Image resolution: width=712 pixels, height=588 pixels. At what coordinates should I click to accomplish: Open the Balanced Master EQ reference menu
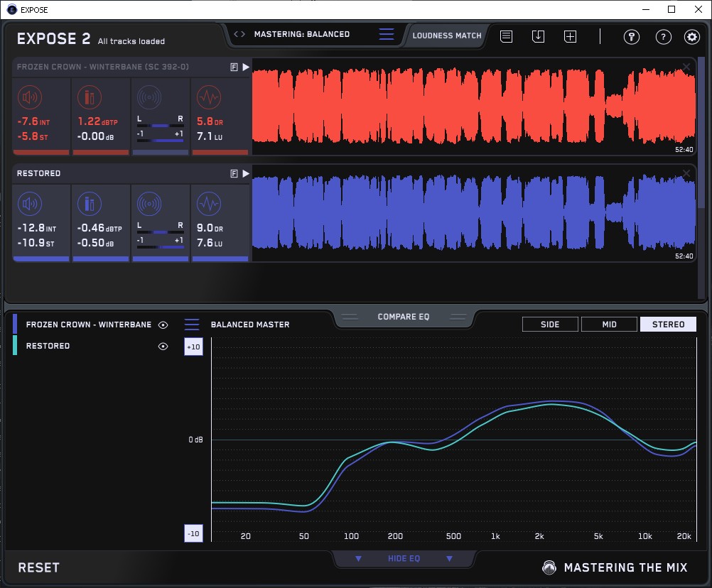192,325
